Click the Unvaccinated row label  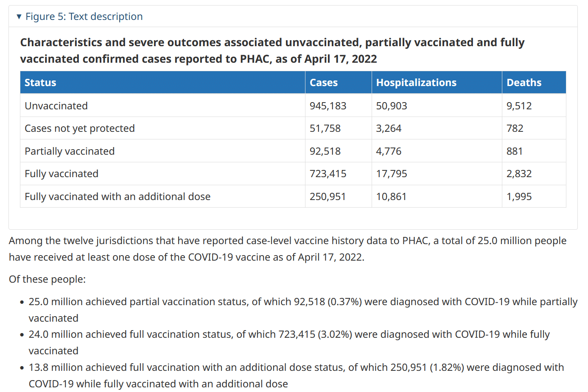pos(56,106)
